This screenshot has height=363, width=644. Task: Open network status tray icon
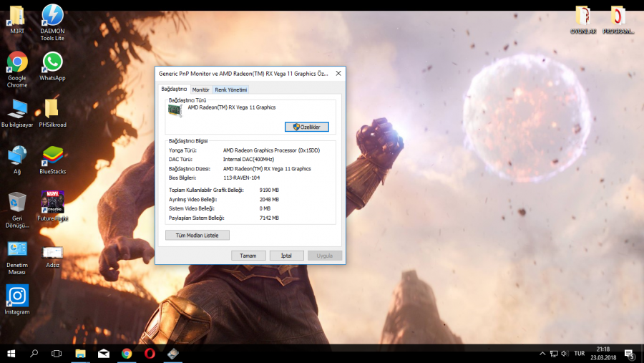tap(554, 354)
